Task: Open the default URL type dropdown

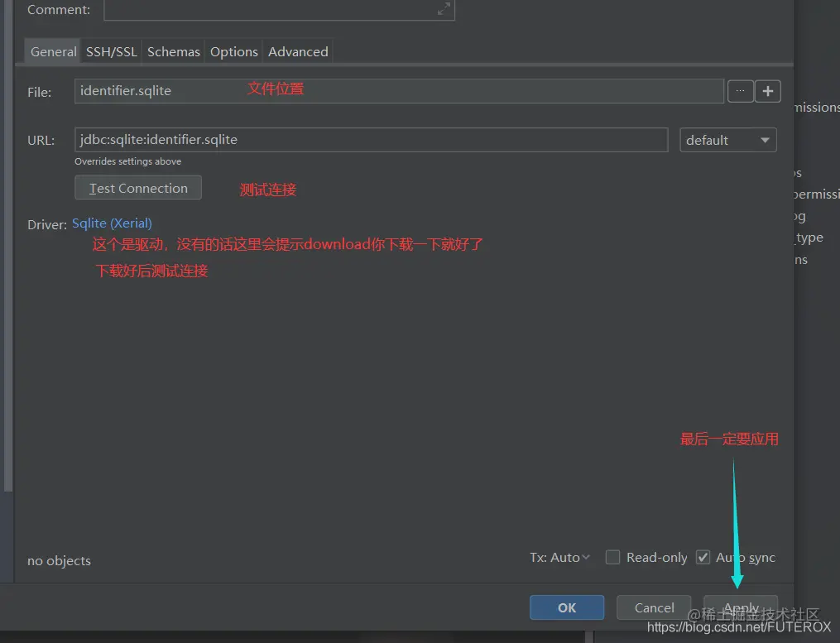Action: click(728, 140)
